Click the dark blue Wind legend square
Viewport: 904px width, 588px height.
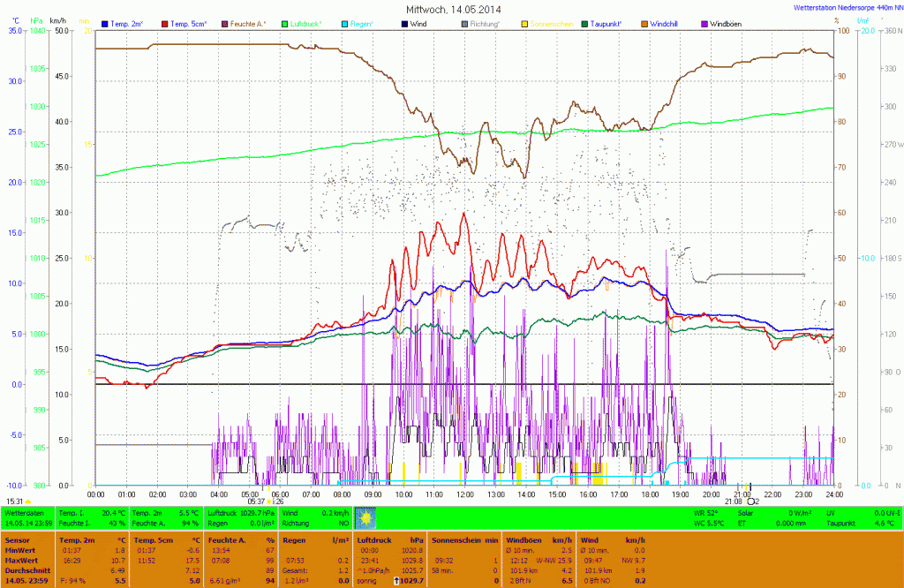point(405,23)
